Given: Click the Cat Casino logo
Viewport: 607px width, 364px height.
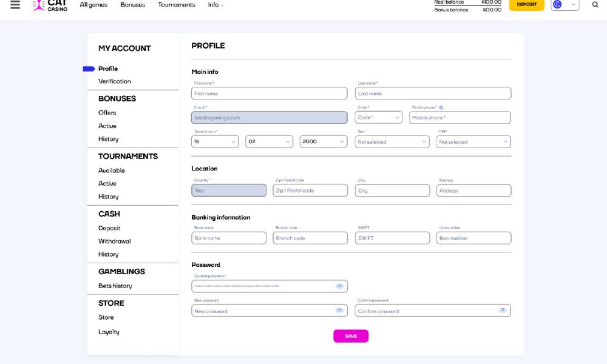Looking at the screenshot, I should (x=50, y=5).
